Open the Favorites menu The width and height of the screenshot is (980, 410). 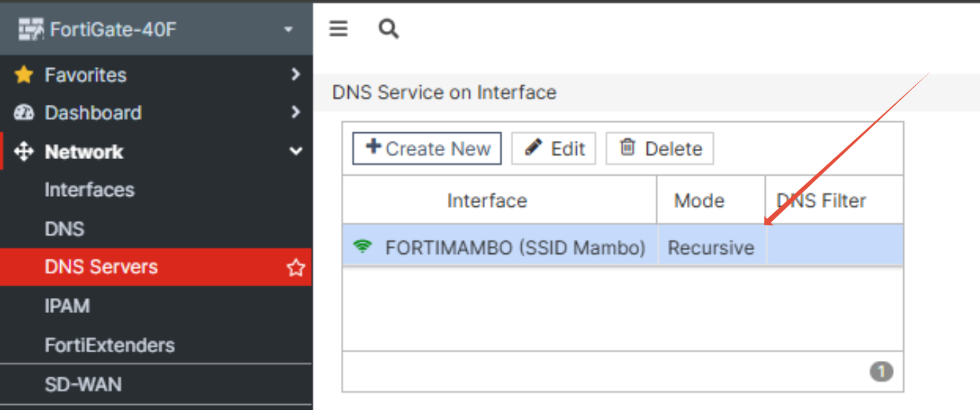point(85,75)
